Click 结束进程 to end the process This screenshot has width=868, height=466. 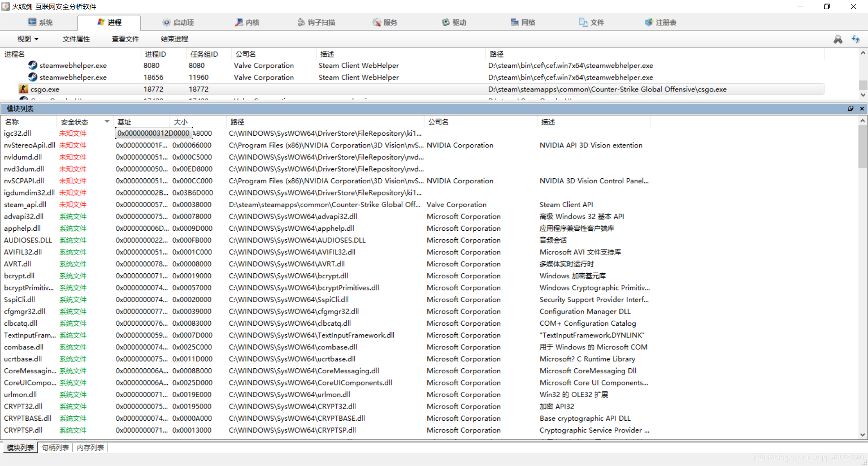pyautogui.click(x=175, y=39)
